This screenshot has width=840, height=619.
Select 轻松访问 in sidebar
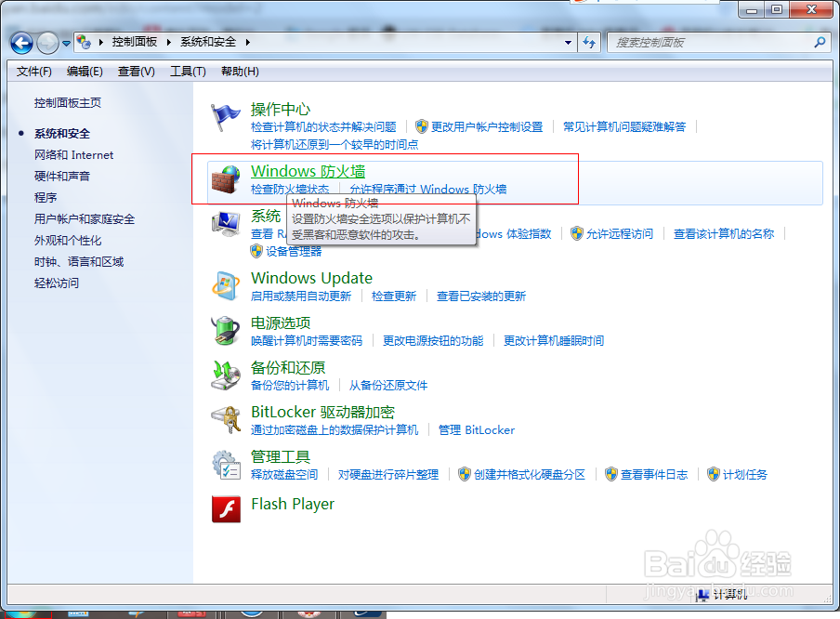coord(57,283)
